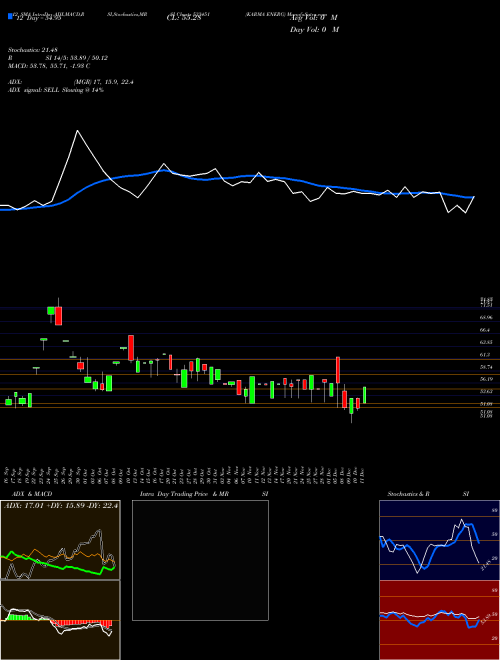Click 'Intra Day Trading Price & MRSI' title
Image resolution: width=500 pixels, height=660 pixels.
pos(206,494)
